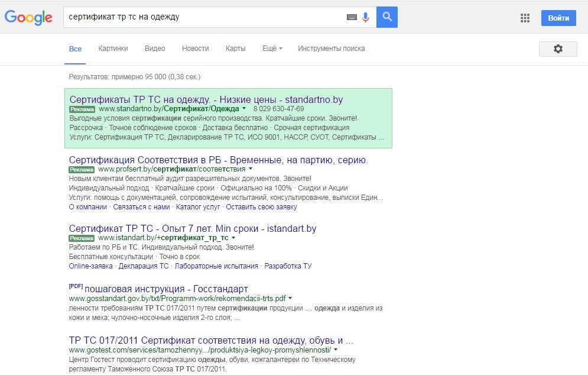Follow the Лабораторные испытания sitelink
This screenshot has height=375, width=588.
pos(216,266)
